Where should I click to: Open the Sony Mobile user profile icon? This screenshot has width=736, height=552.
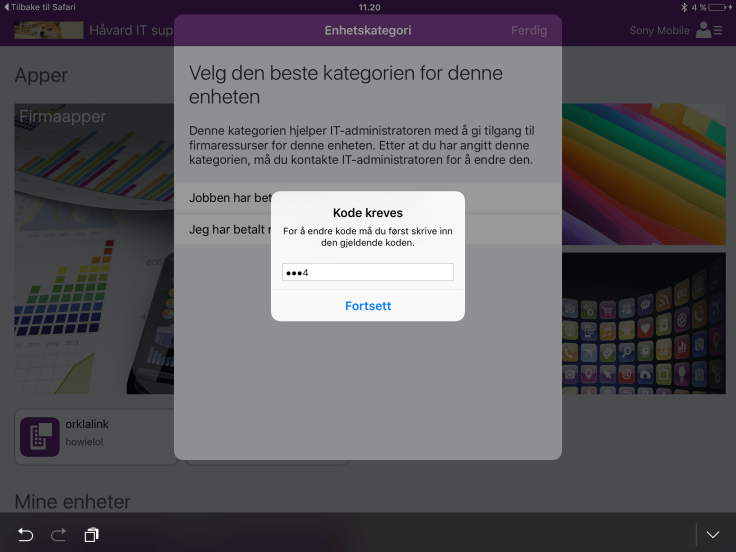tap(708, 30)
